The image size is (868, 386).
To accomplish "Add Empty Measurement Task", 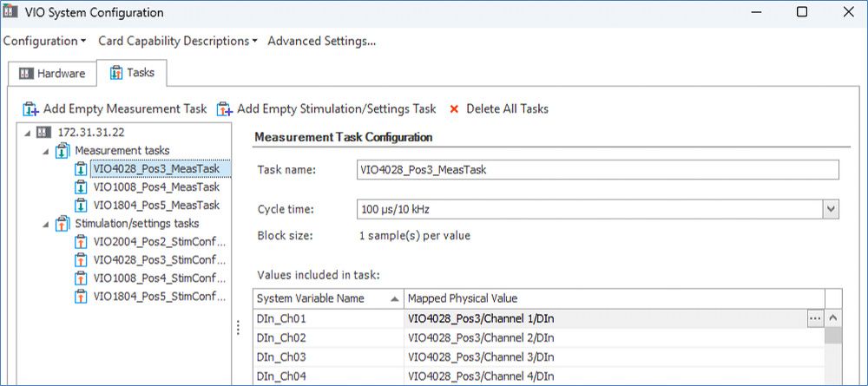I will (x=115, y=109).
